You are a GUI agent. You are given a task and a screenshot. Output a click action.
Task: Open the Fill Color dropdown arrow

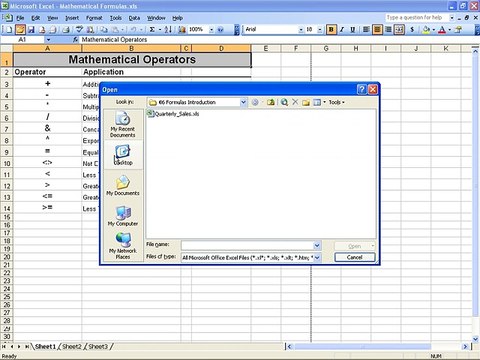[433, 30]
